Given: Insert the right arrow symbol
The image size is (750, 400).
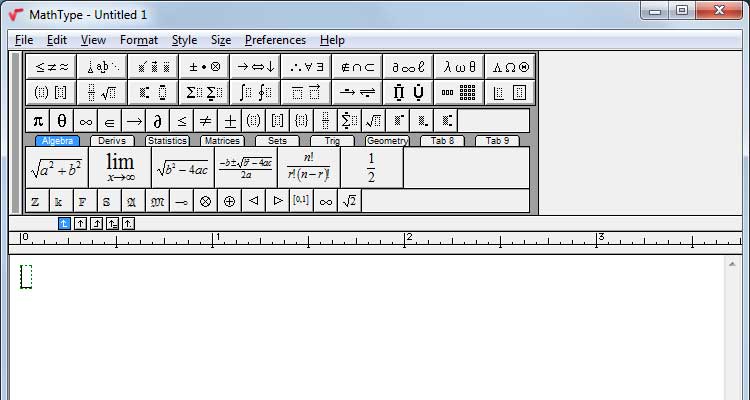Looking at the screenshot, I should coord(134,121).
